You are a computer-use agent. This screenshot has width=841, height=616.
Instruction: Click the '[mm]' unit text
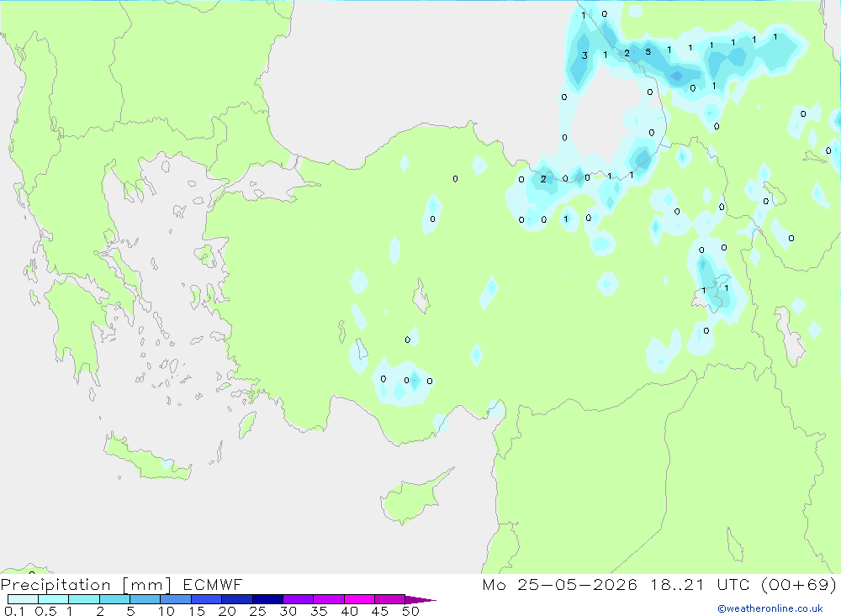click(146, 585)
